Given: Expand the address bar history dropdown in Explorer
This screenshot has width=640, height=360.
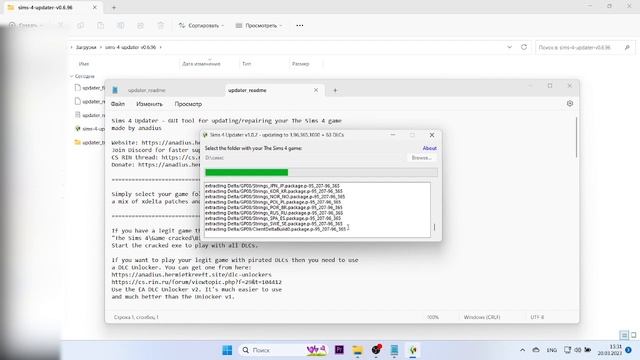Looking at the screenshot, I should pyautogui.click(x=509, y=47).
